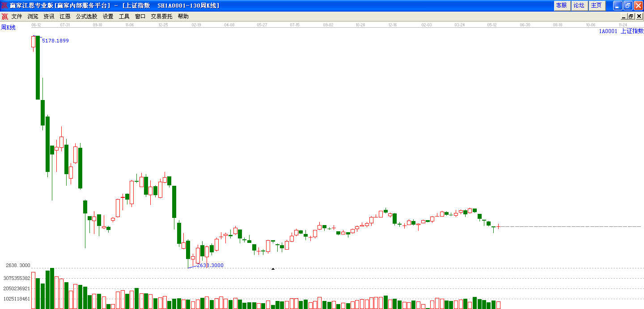
Task: Click the 11-24 date on the time axis
Action: point(623,25)
